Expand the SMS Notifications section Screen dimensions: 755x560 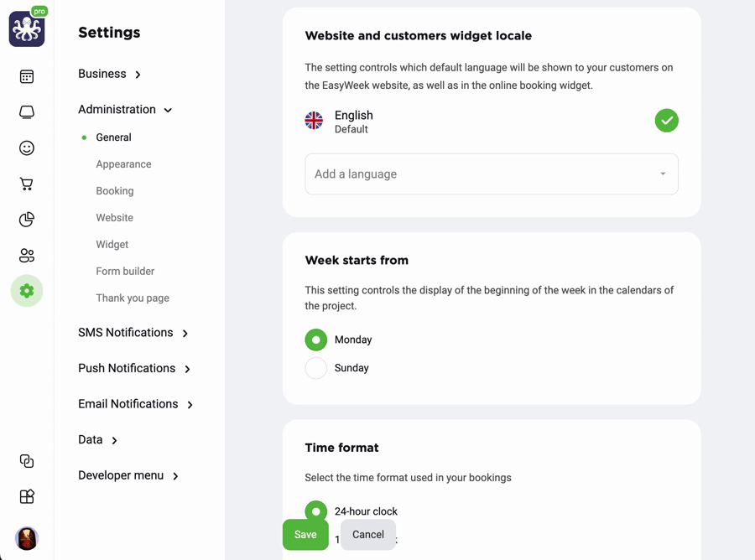pos(133,333)
